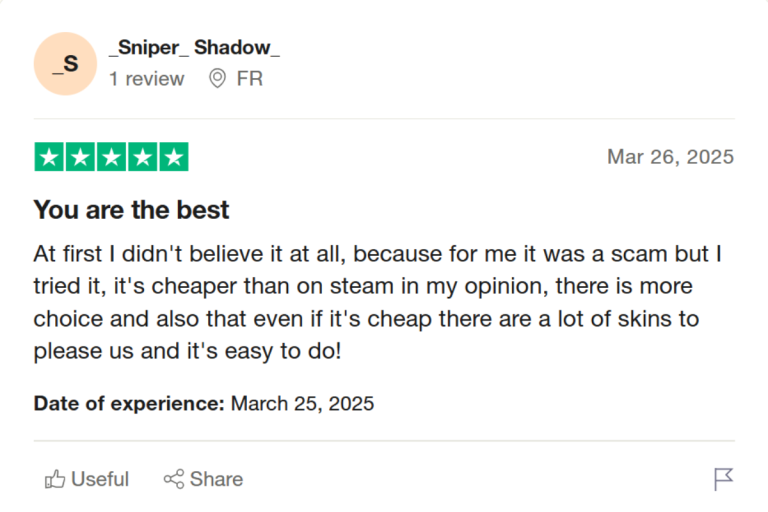Click the "1 review" count text
768x512 pixels.
(146, 78)
